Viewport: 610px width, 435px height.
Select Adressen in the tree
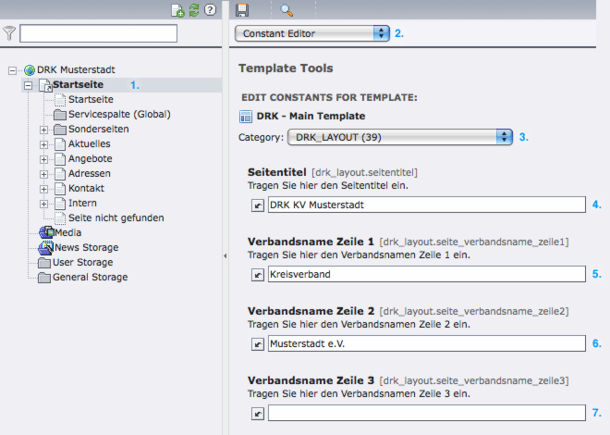(89, 174)
